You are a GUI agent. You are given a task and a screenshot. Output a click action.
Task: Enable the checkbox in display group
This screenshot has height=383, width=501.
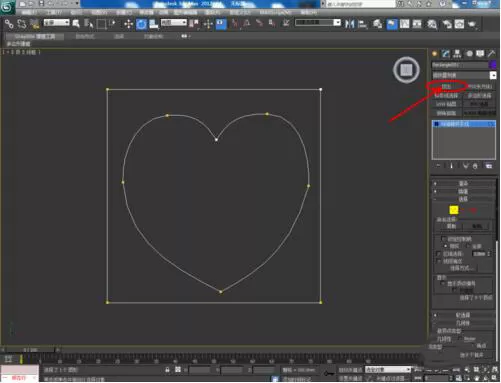442,283
